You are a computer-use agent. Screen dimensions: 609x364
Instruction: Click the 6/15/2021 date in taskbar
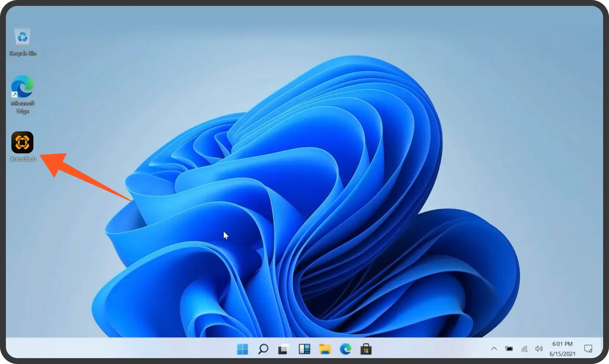(x=562, y=354)
